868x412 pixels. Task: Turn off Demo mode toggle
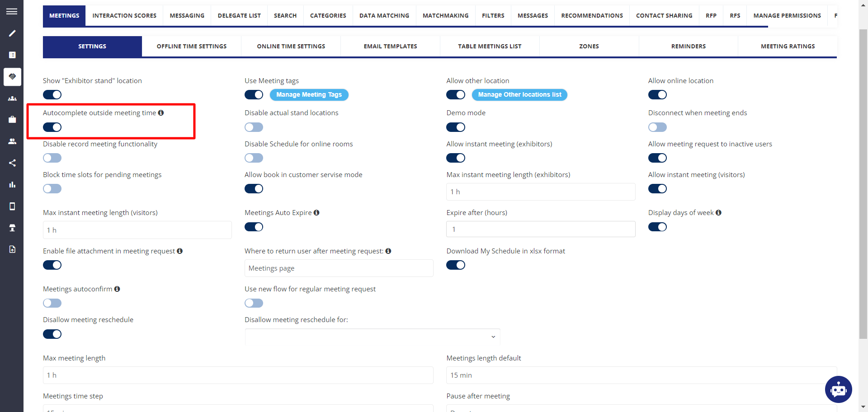click(456, 127)
